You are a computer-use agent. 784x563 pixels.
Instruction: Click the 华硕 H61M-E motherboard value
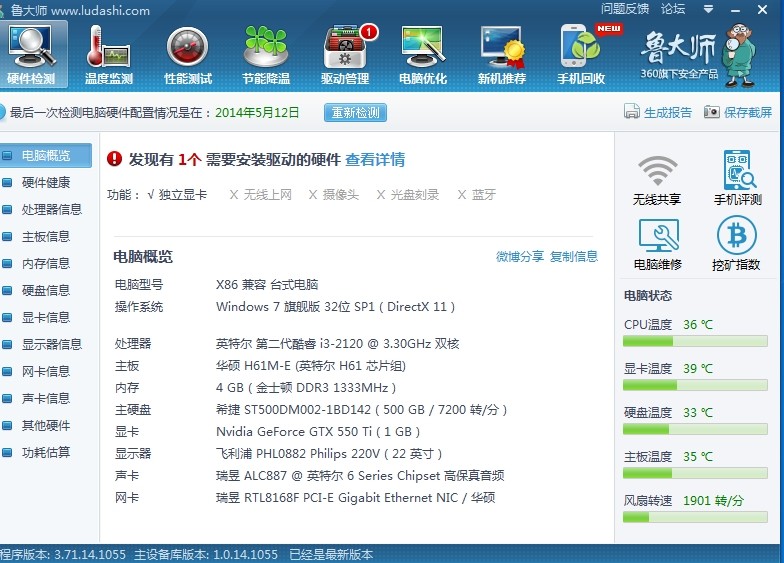(x=310, y=366)
